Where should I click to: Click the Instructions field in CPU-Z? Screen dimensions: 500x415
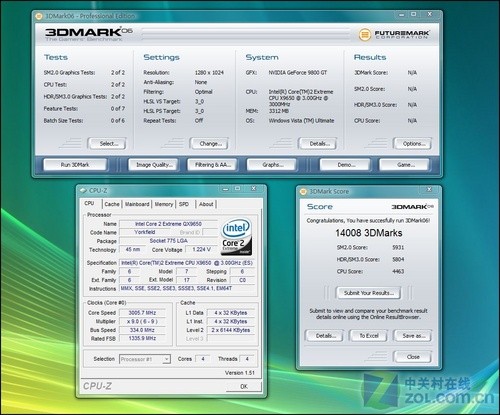(187, 288)
